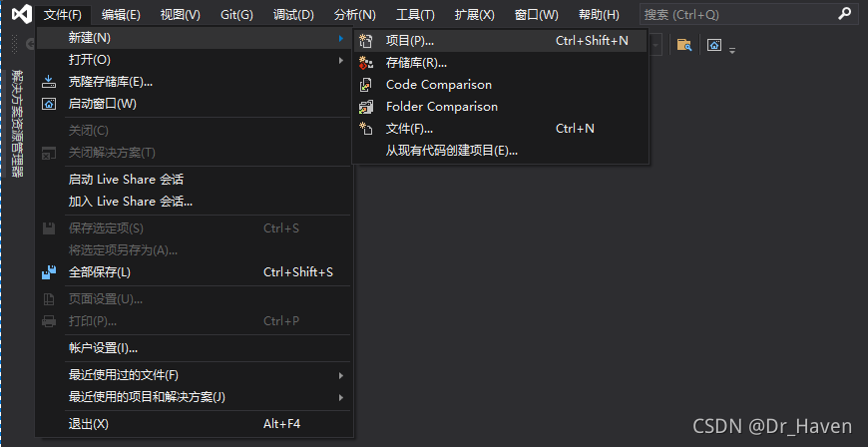Open the 调试(D) menu
The height and width of the screenshot is (447, 868).
tap(293, 15)
